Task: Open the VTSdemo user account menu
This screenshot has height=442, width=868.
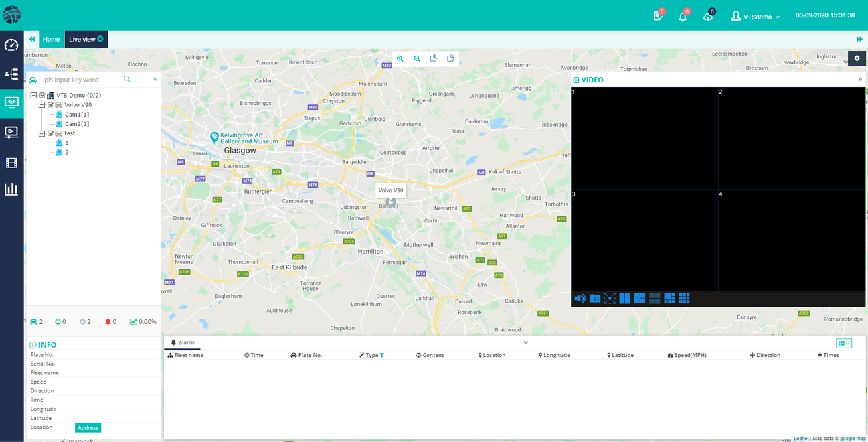Action: [756, 16]
